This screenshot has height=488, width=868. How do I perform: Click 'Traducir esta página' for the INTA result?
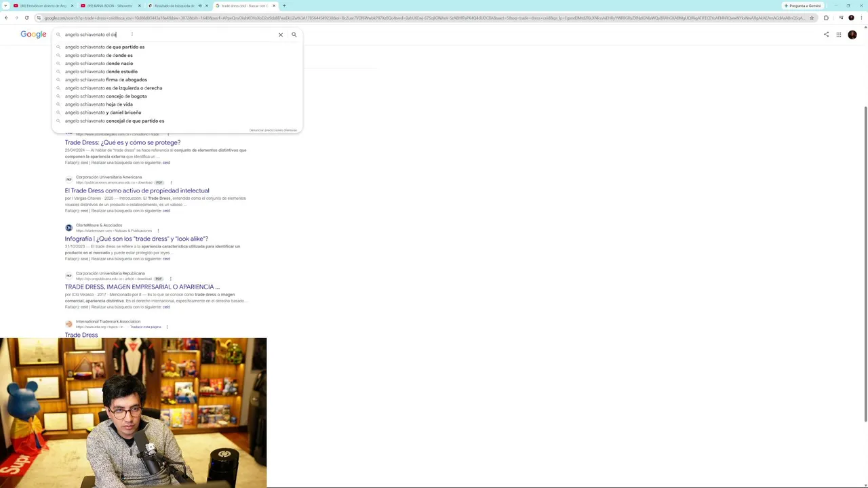pos(146,327)
